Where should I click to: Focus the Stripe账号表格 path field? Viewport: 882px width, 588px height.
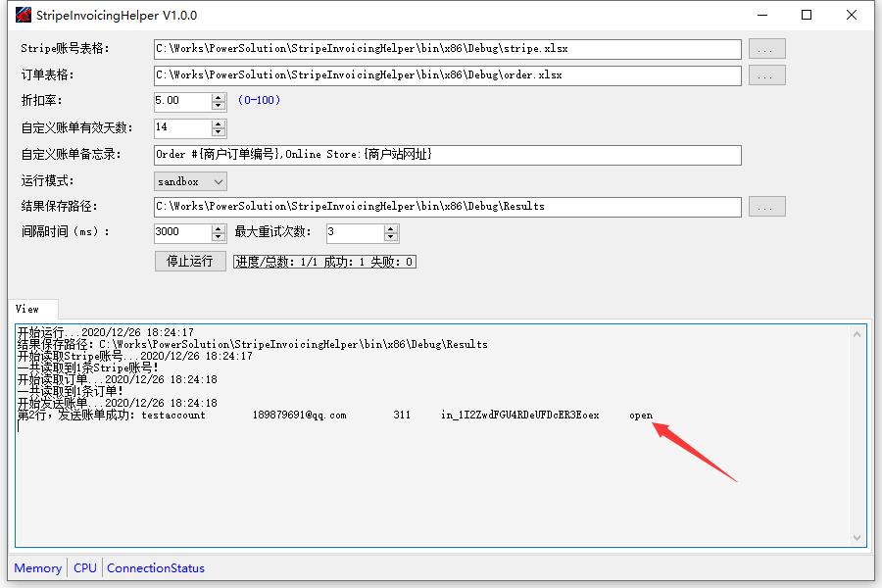[x=447, y=49]
